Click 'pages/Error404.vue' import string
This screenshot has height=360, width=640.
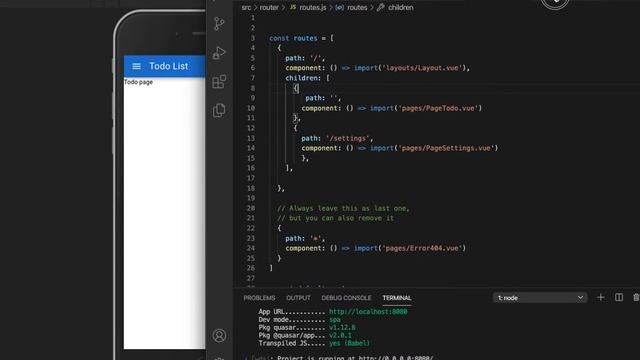point(422,248)
